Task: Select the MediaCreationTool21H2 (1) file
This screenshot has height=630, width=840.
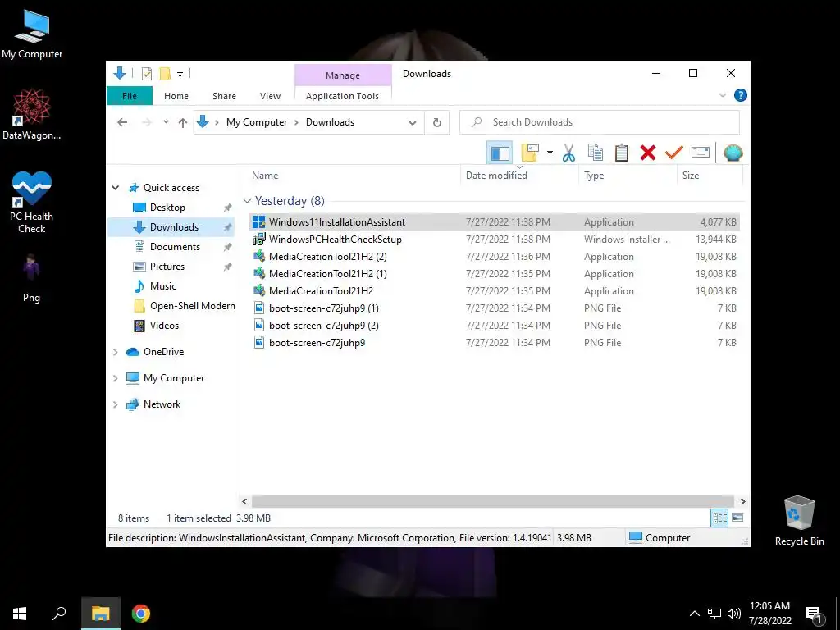Action: tap(495, 274)
